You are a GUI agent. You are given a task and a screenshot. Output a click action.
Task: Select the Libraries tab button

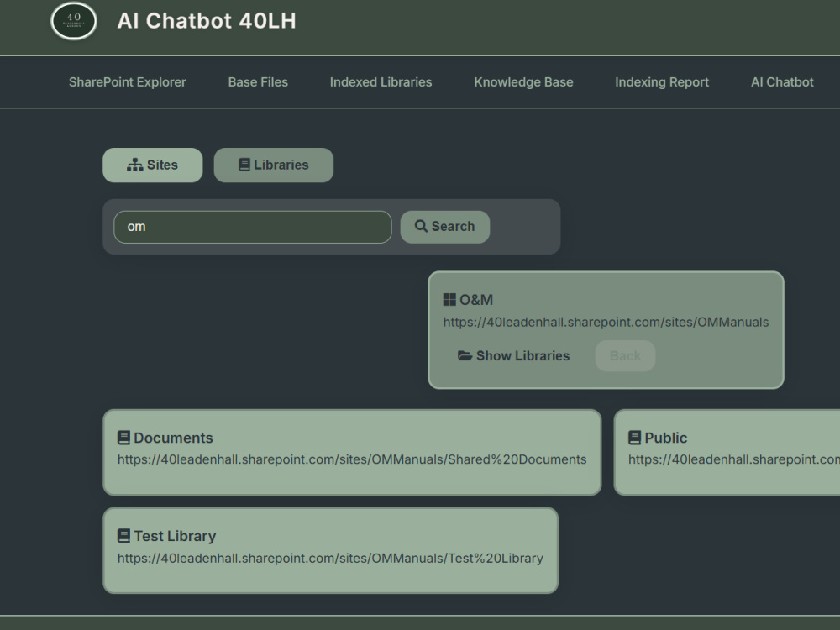tap(274, 165)
